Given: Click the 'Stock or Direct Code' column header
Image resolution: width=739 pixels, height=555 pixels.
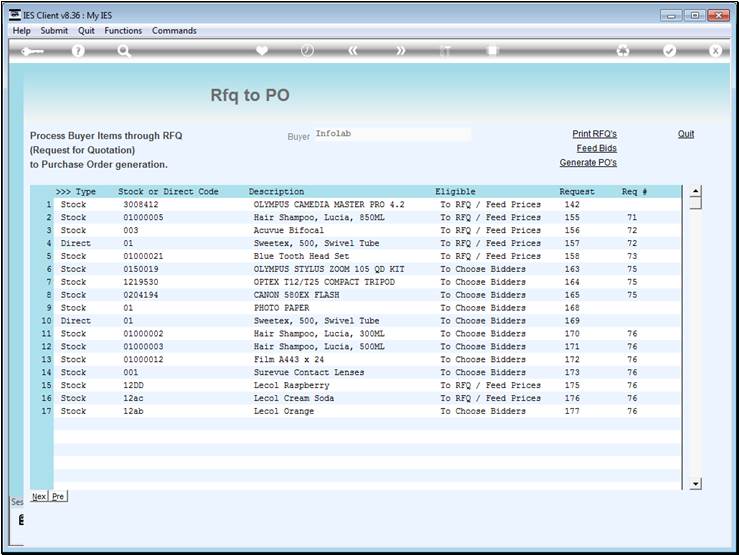Looking at the screenshot, I should point(168,192).
